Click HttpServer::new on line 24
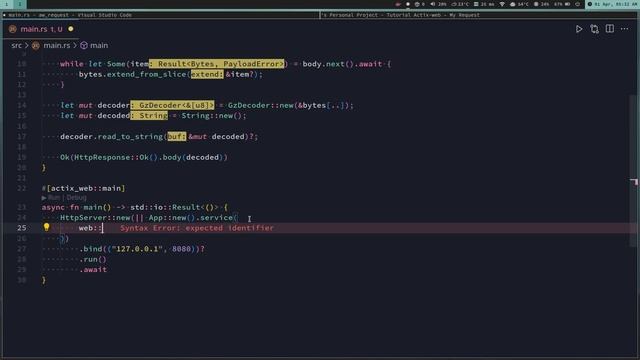Image resolution: width=640 pixels, height=360 pixels. (x=95, y=218)
